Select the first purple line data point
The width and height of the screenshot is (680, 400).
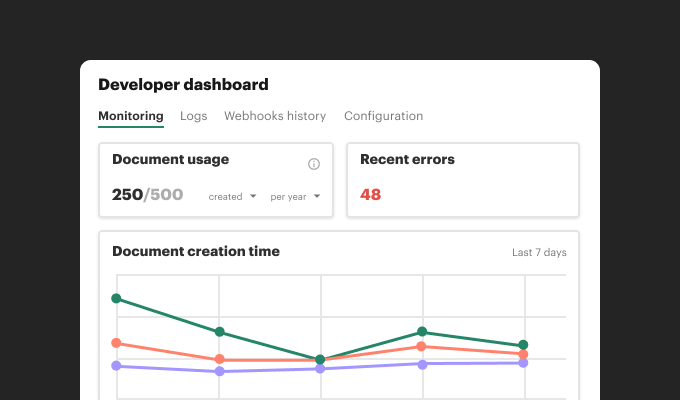[x=117, y=366]
